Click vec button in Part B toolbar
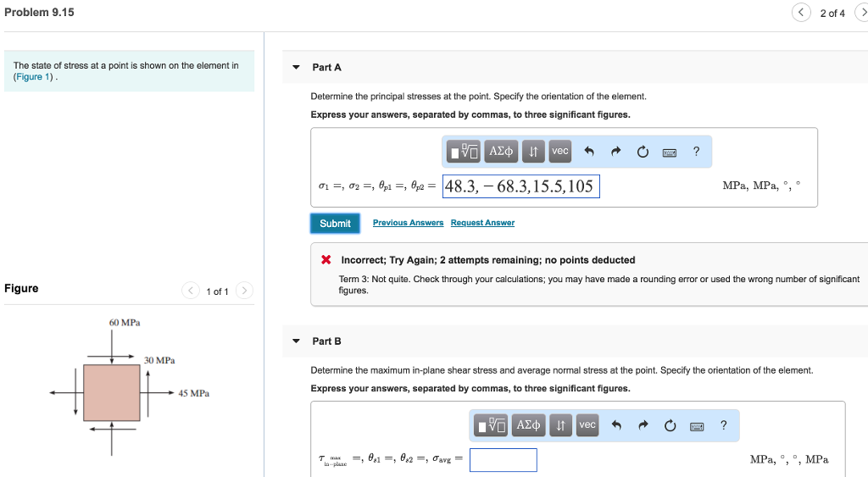The image size is (868, 477). (x=587, y=425)
